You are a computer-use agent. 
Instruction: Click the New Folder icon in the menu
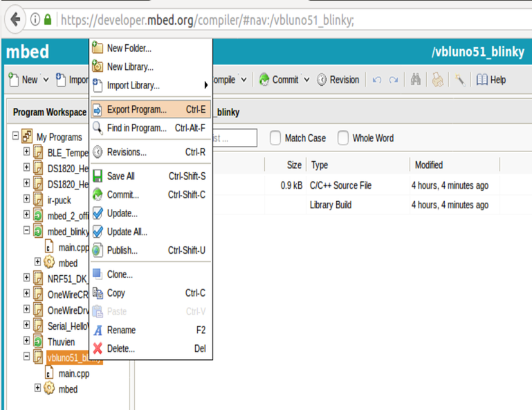[x=98, y=48]
